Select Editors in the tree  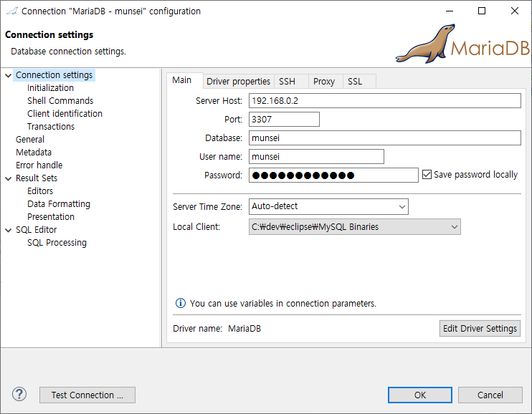point(40,191)
